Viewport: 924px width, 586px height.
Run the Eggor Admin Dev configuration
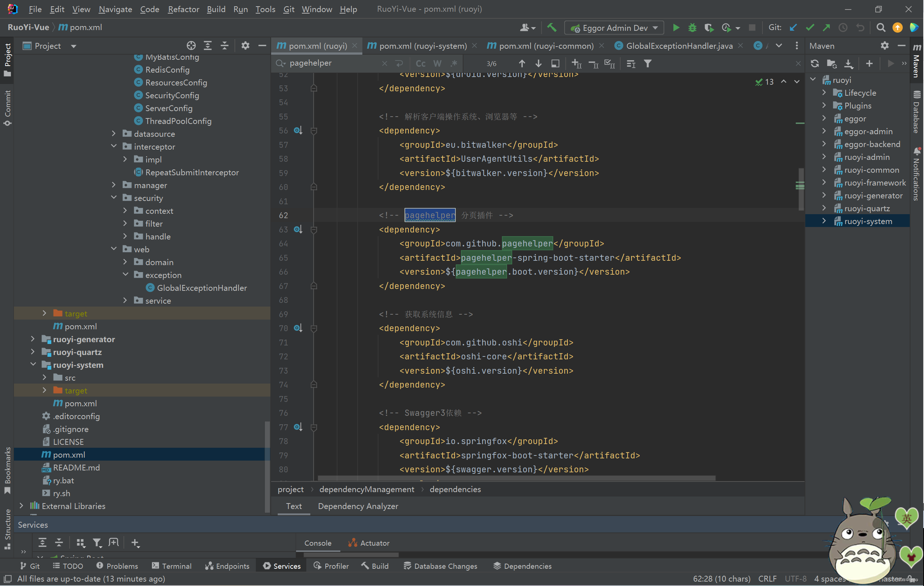click(x=676, y=28)
